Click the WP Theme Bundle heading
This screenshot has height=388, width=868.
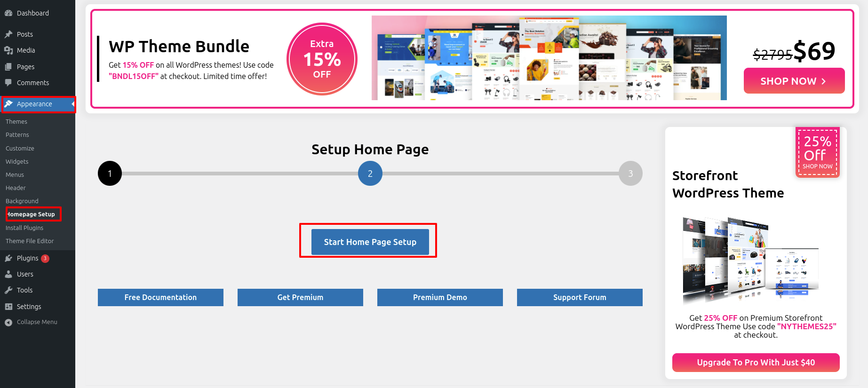pyautogui.click(x=179, y=47)
